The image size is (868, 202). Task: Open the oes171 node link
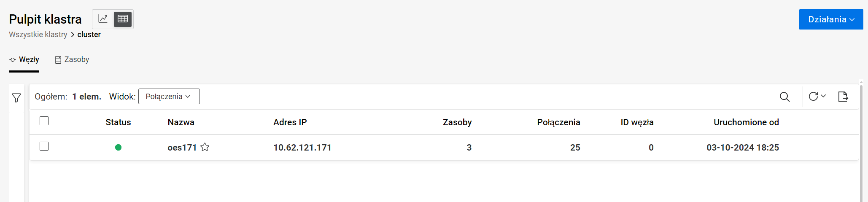pos(182,148)
